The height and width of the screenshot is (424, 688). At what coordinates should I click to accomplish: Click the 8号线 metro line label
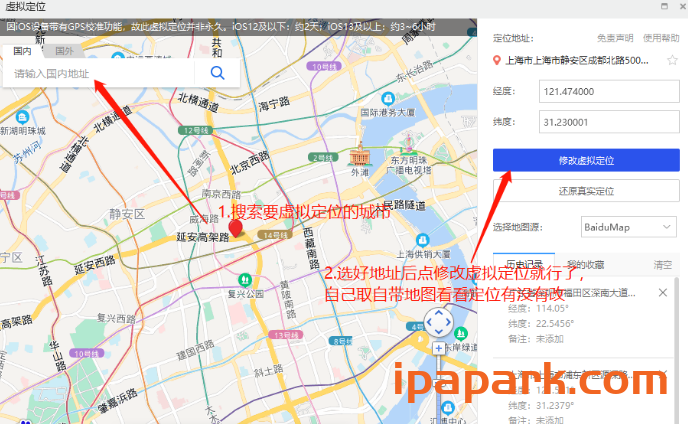(340, 341)
